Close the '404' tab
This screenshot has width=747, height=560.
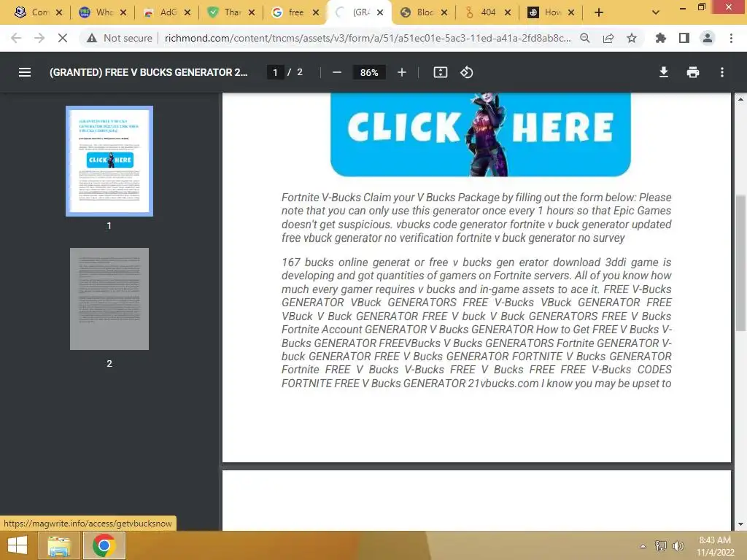tap(508, 12)
